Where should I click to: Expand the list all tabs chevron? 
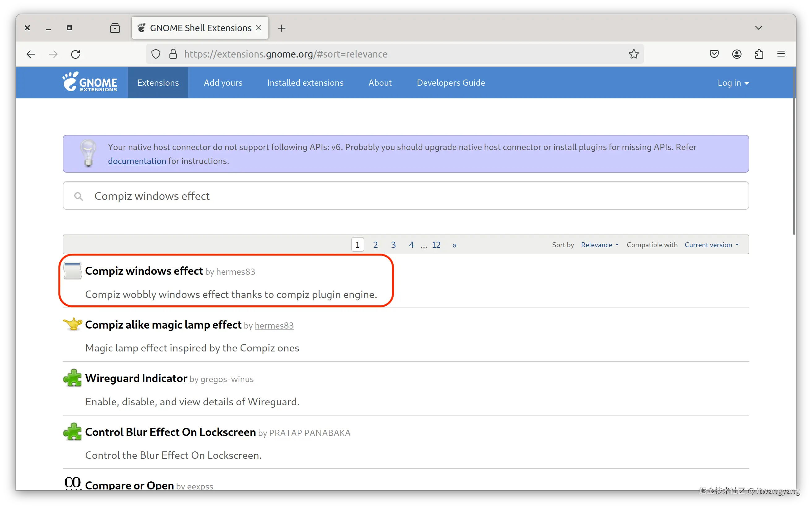pos(759,28)
